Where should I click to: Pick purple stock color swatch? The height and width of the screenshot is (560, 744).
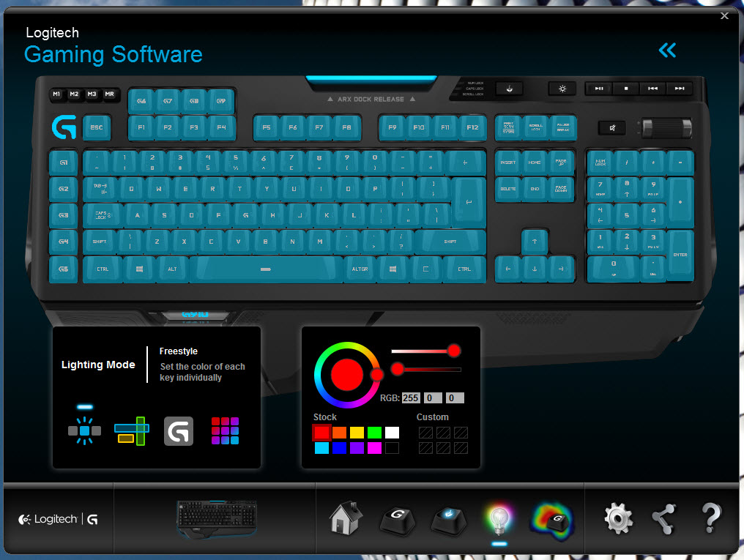[357, 447]
